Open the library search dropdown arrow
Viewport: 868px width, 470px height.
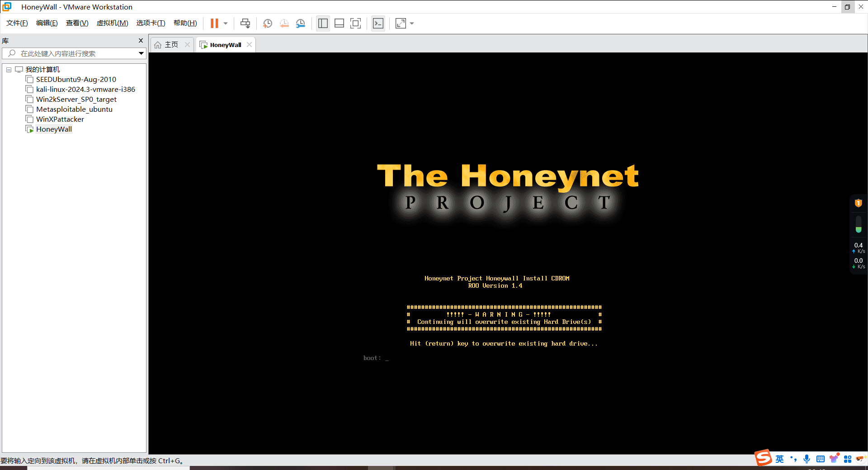(141, 53)
